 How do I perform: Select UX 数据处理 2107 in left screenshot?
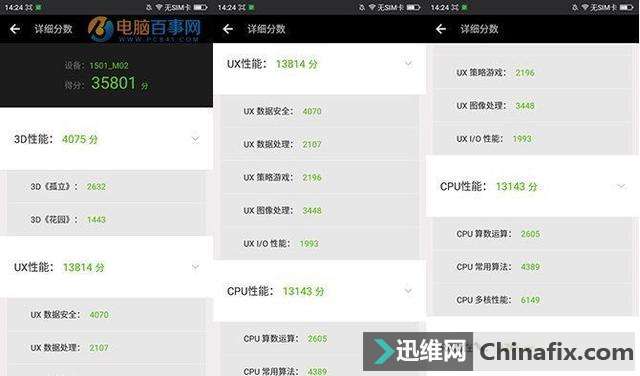[x=106, y=348]
